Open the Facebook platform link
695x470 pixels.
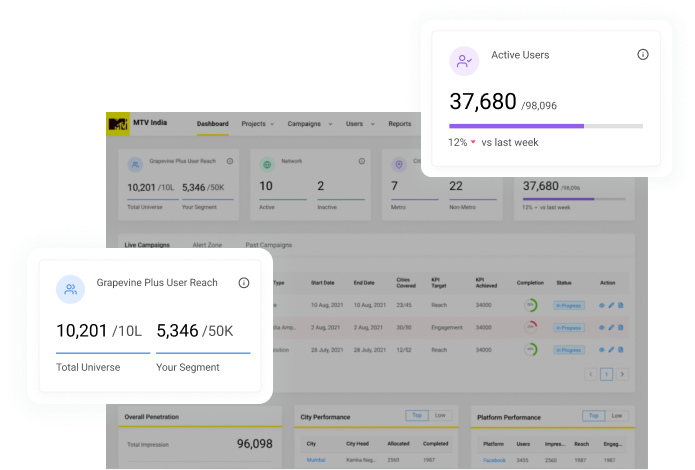point(494,460)
